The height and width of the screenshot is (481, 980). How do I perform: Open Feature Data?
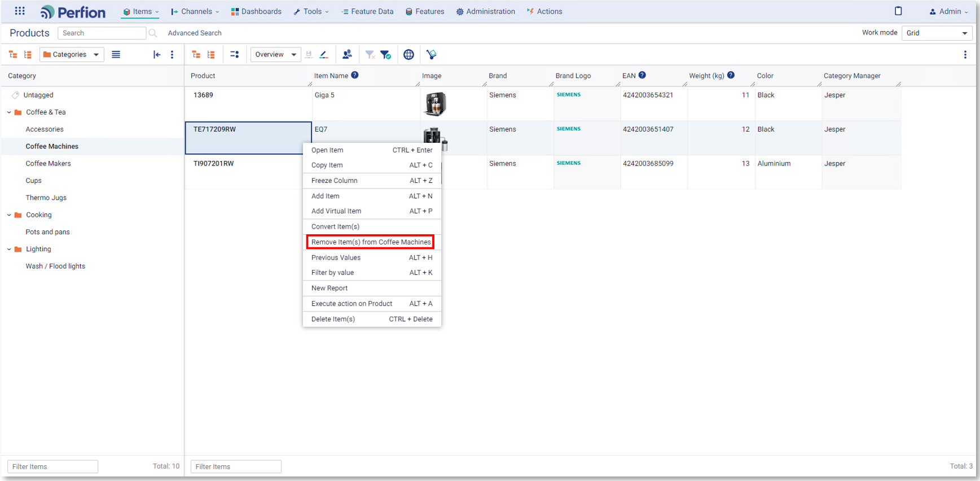(x=367, y=11)
